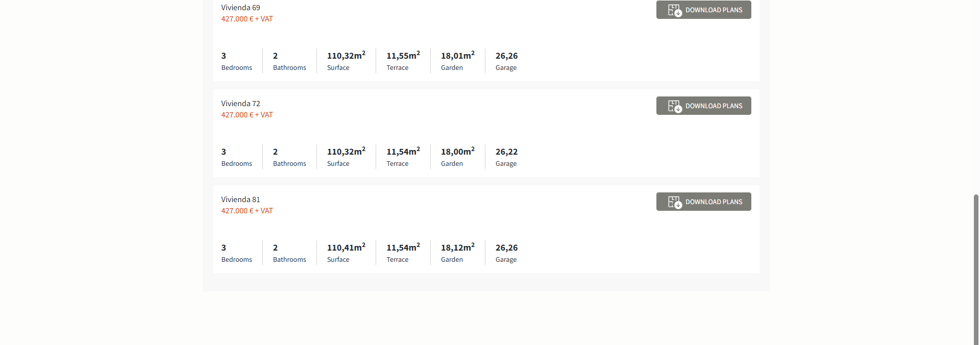Viewport: 980px width, 345px height.
Task: Click the 18,12m² Garden value
Action: point(457,248)
